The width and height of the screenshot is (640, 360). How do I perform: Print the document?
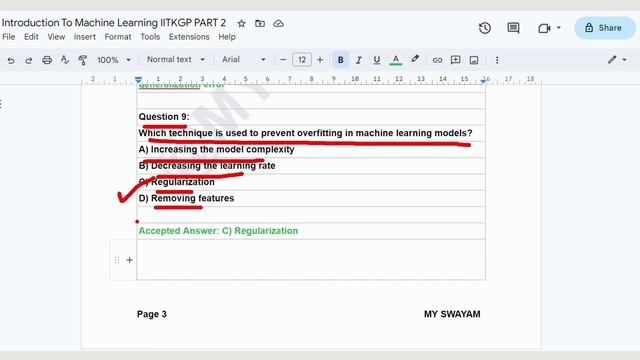[47, 60]
